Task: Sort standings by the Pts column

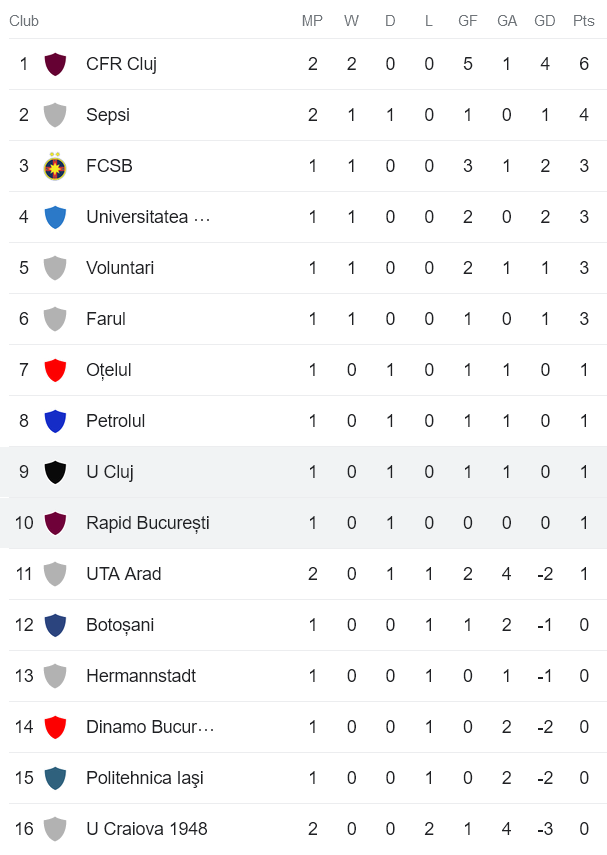Action: (x=582, y=20)
